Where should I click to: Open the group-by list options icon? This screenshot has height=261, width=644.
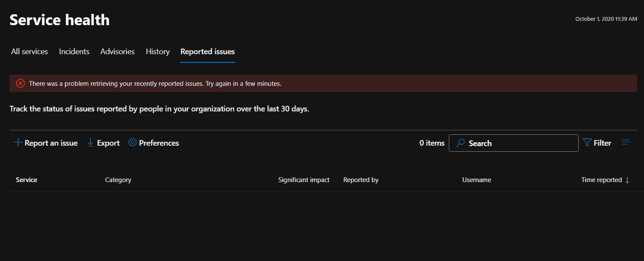point(626,142)
